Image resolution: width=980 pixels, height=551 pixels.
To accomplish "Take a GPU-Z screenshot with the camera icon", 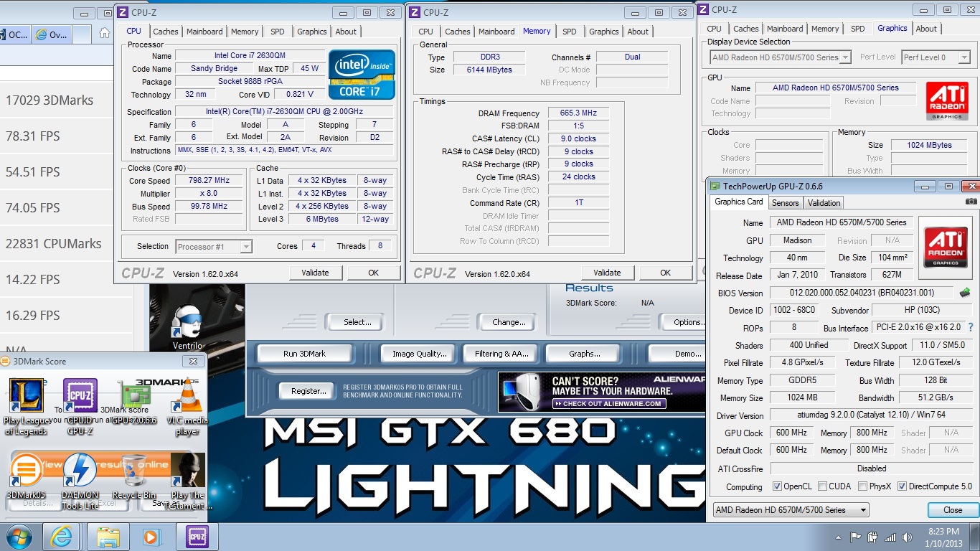I will click(x=971, y=202).
